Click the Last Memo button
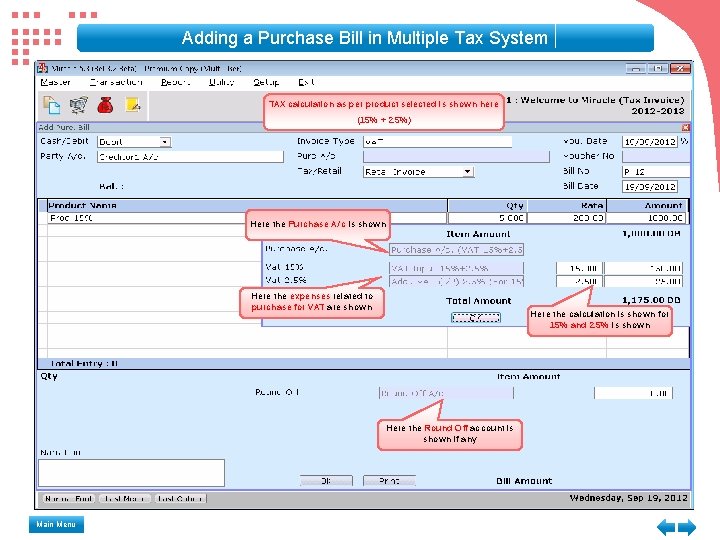The image size is (720, 540). pyautogui.click(x=125, y=498)
